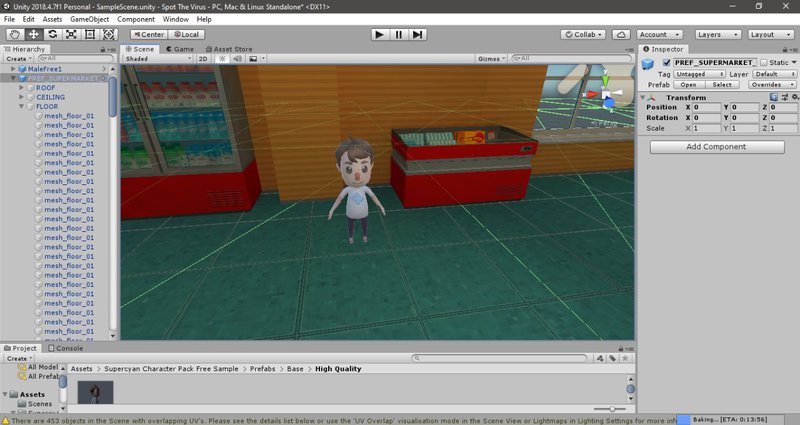
Task: Click the Step frame button
Action: tap(417, 34)
